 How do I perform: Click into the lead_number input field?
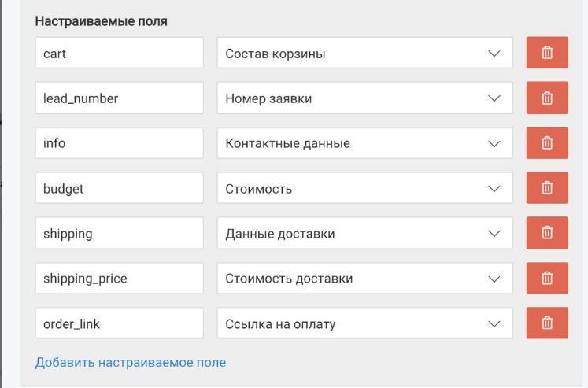coord(119,98)
